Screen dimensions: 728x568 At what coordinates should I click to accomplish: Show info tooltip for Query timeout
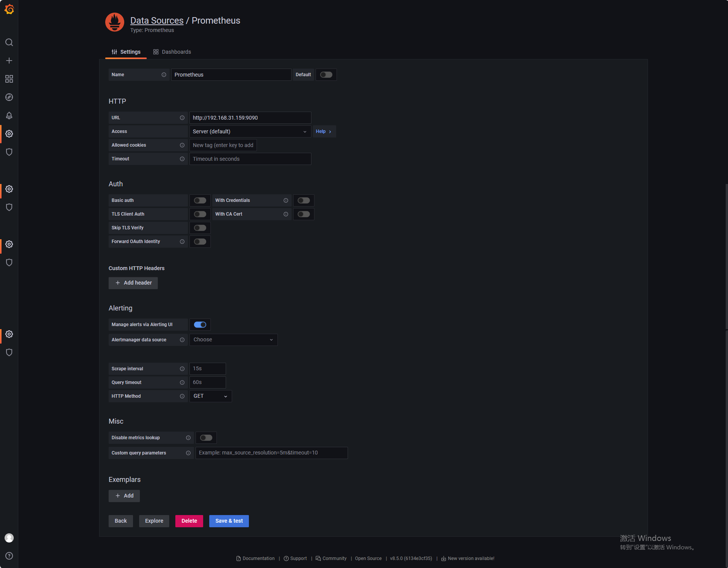182,382
